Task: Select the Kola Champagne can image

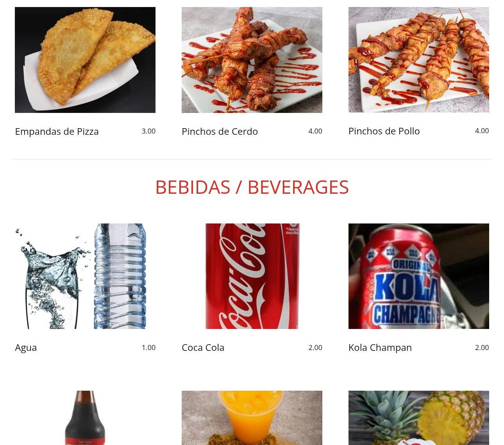Action: coord(419,276)
